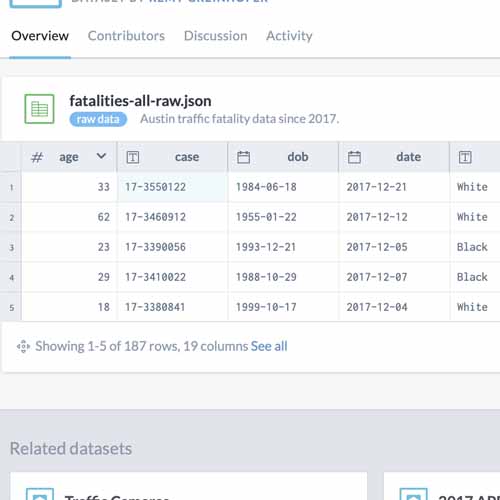Viewport: 500px width, 500px height.
Task: Click White cell in row 17-3380841
Action: coord(475,307)
